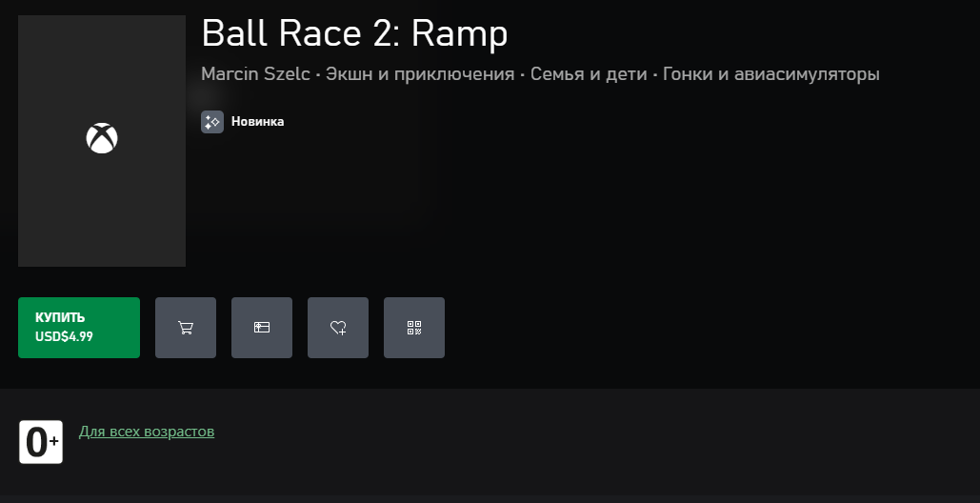
Task: Click the 0+ age rating badge
Action: click(x=41, y=442)
